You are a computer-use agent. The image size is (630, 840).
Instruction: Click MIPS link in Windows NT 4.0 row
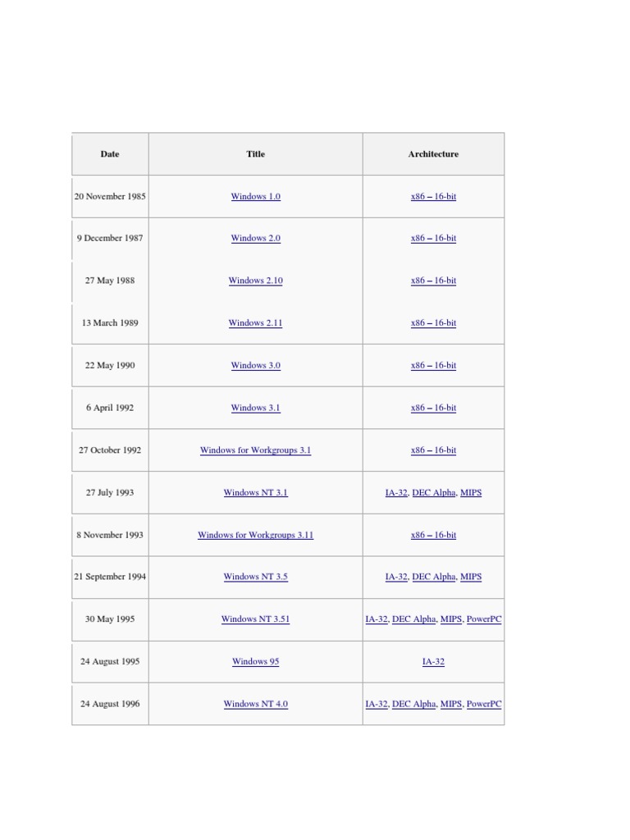tap(451, 704)
